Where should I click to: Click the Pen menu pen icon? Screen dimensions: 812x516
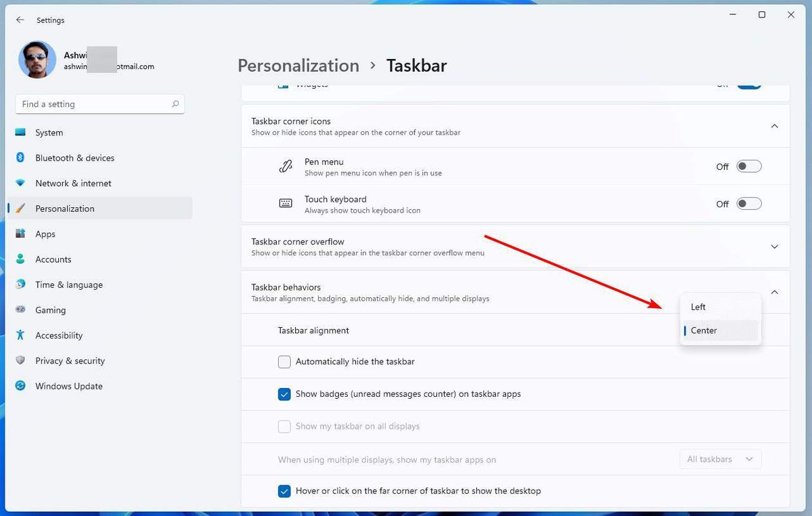tap(286, 167)
